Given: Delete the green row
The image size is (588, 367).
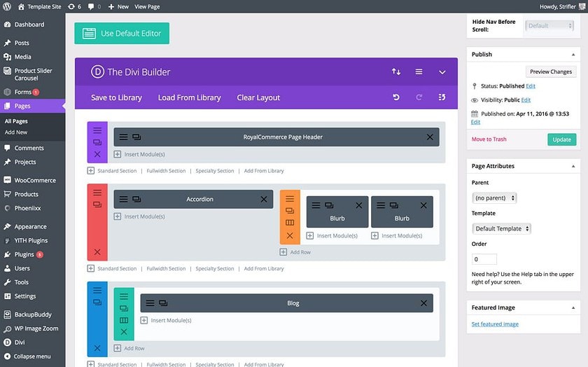Looking at the screenshot, I should tap(124, 332).
